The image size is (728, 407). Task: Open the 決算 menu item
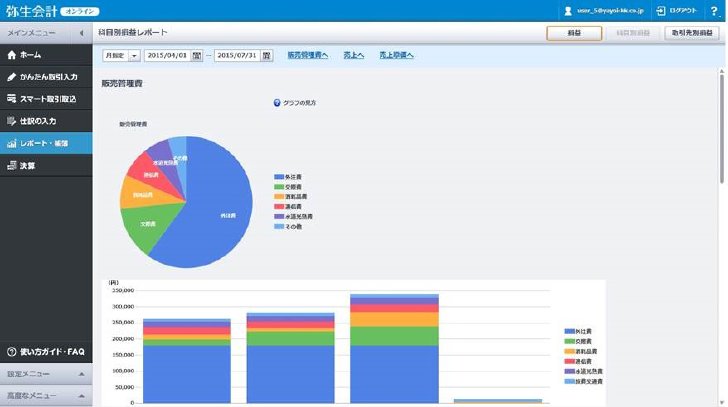[46, 166]
